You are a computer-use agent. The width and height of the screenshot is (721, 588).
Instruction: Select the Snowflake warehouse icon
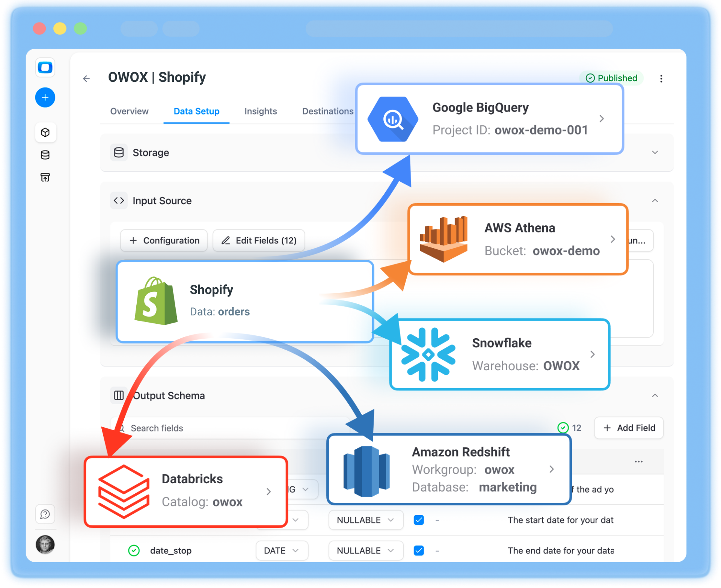click(428, 354)
